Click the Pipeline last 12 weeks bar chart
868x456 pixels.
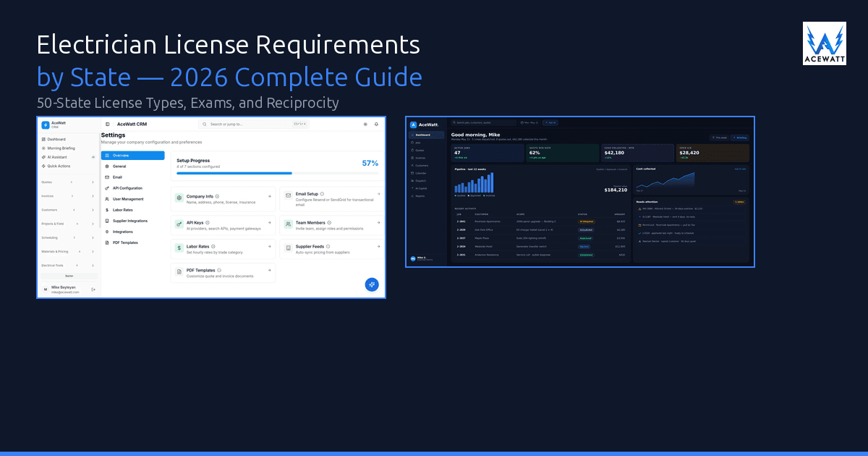click(475, 183)
